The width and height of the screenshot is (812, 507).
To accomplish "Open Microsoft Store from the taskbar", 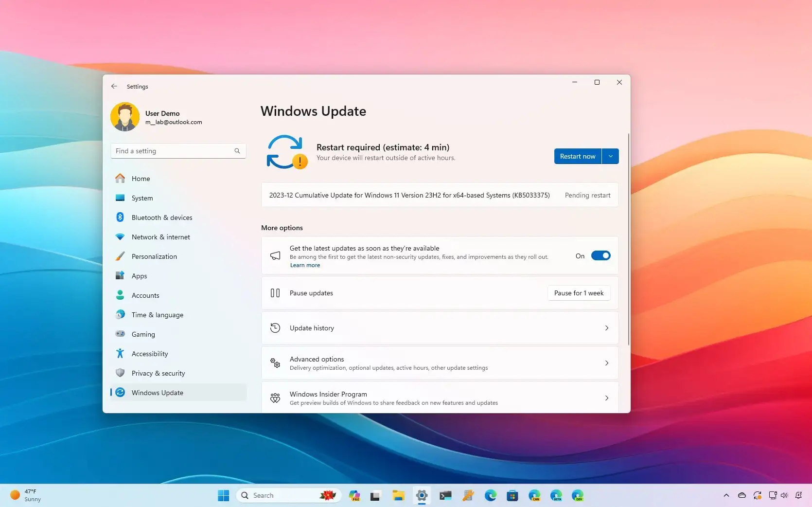I will tap(512, 495).
